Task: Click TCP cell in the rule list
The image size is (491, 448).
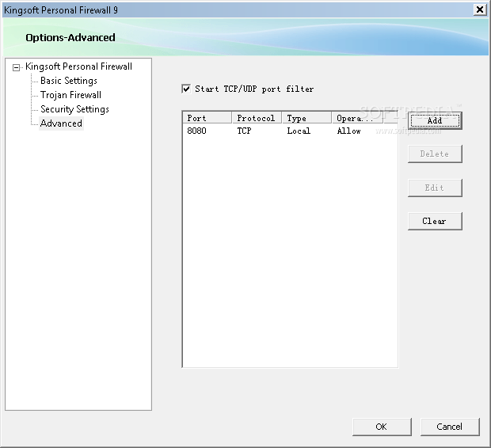Action: point(244,131)
